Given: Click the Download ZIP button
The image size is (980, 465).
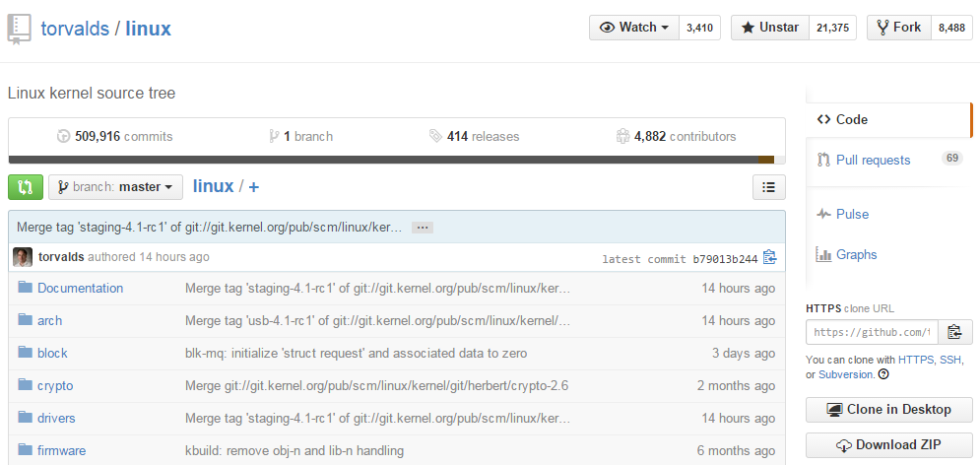Looking at the screenshot, I should (888, 445).
